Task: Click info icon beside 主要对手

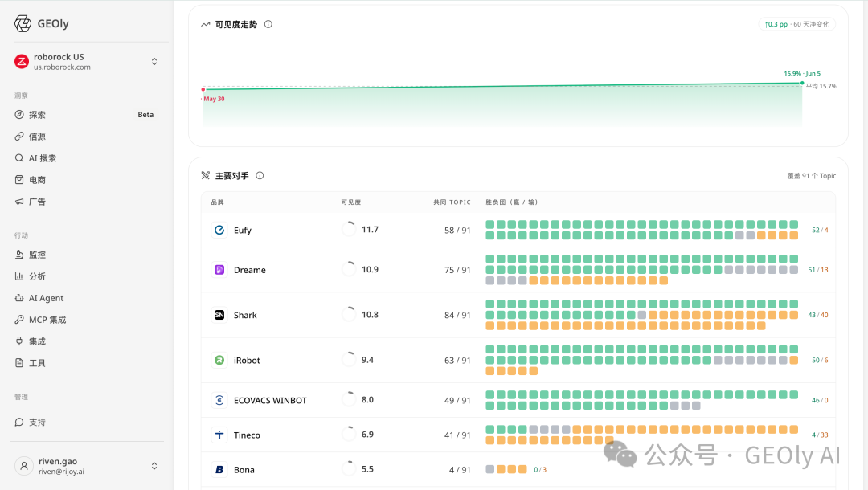Action: pos(260,176)
